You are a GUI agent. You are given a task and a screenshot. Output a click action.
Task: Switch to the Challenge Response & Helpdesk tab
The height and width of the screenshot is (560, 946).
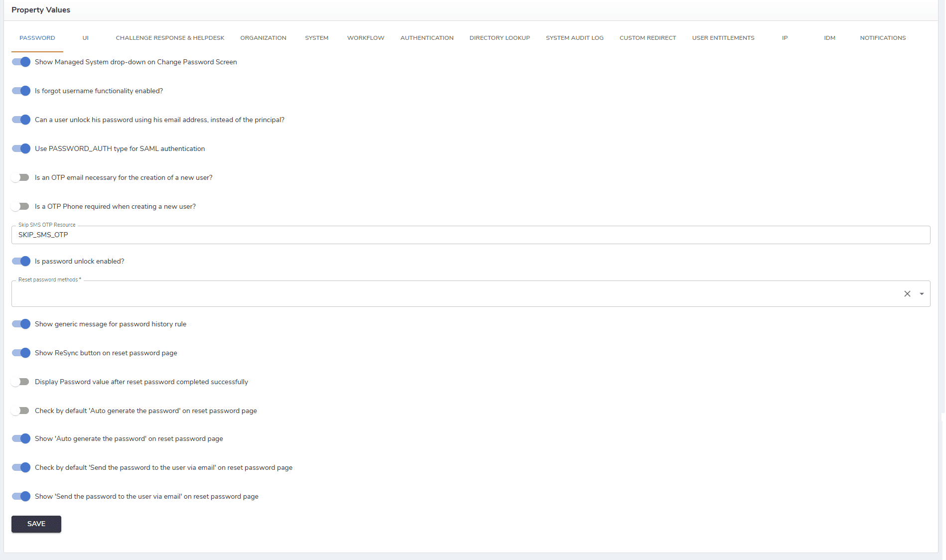pyautogui.click(x=170, y=38)
